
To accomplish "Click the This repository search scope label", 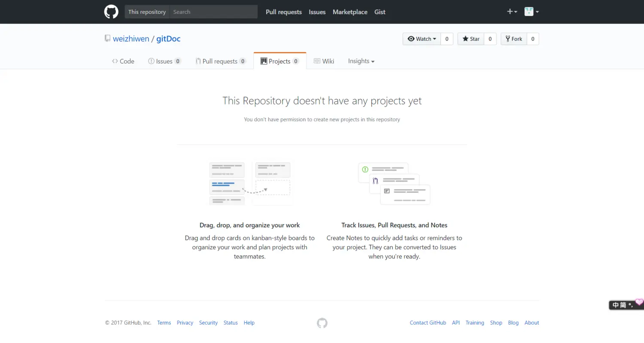I will click(x=147, y=12).
